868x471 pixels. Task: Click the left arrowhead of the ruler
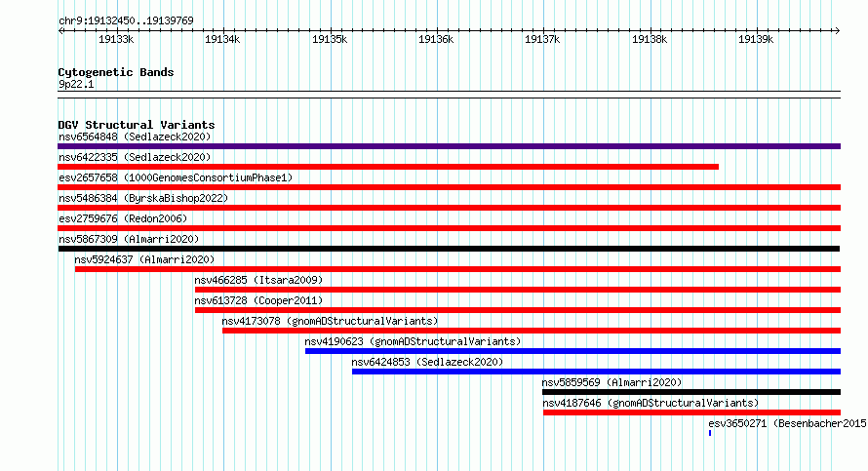tap(60, 31)
